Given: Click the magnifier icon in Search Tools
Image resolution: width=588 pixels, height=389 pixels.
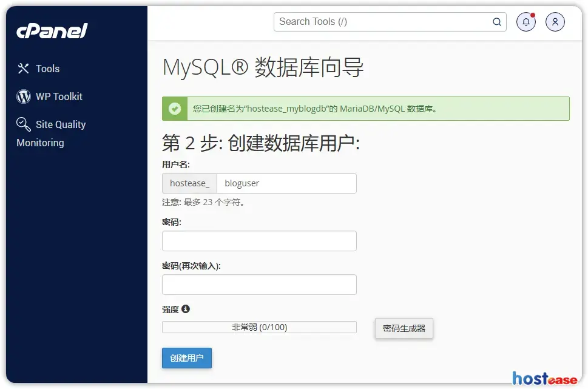Looking at the screenshot, I should pos(496,22).
